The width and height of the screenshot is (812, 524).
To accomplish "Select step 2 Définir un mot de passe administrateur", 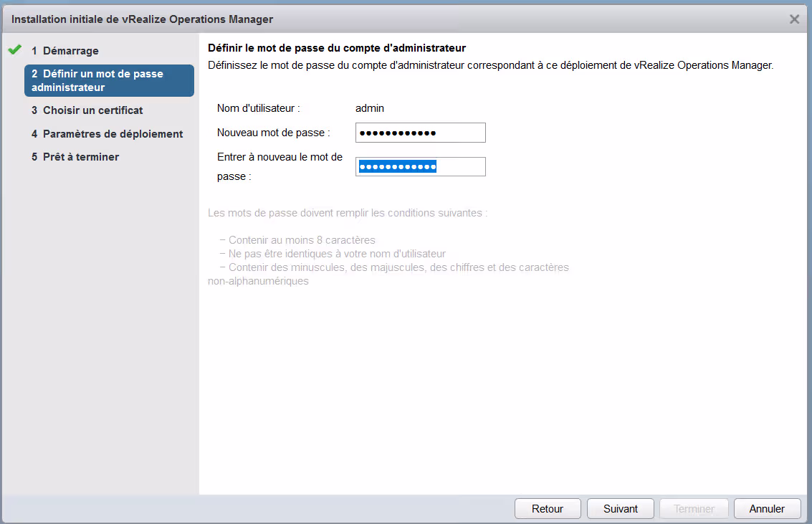I will [109, 80].
